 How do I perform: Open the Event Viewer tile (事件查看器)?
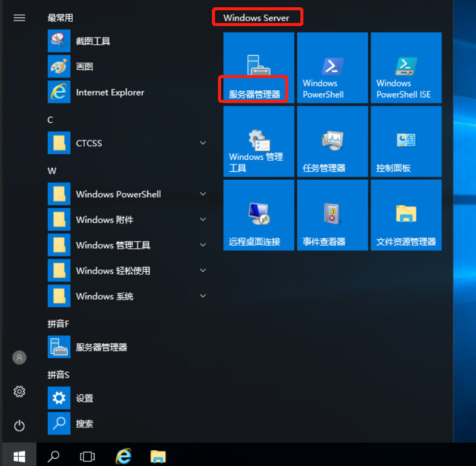point(332,215)
